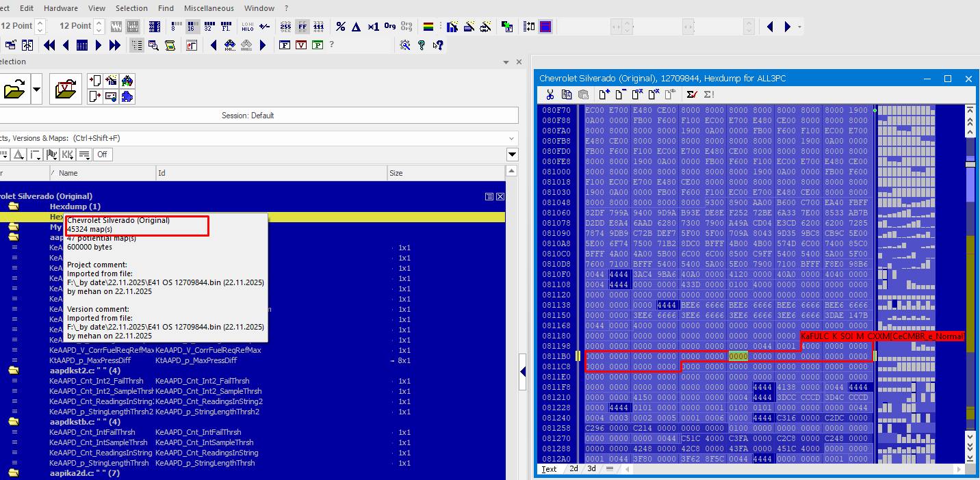The height and width of the screenshot is (480, 980).
Task: Click the x1 factor icon
Action: pos(373,27)
